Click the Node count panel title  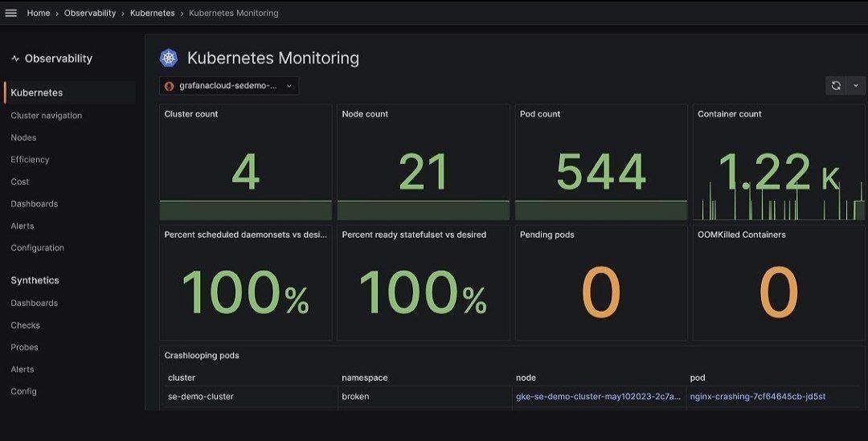[x=365, y=114]
